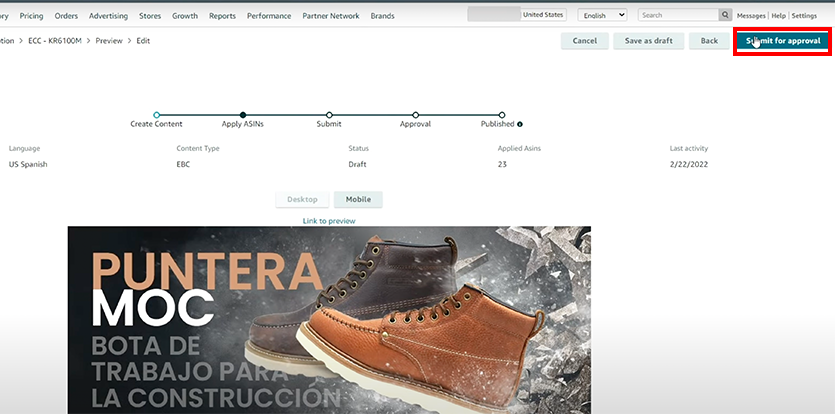Switch to Desktop preview tab

click(302, 199)
